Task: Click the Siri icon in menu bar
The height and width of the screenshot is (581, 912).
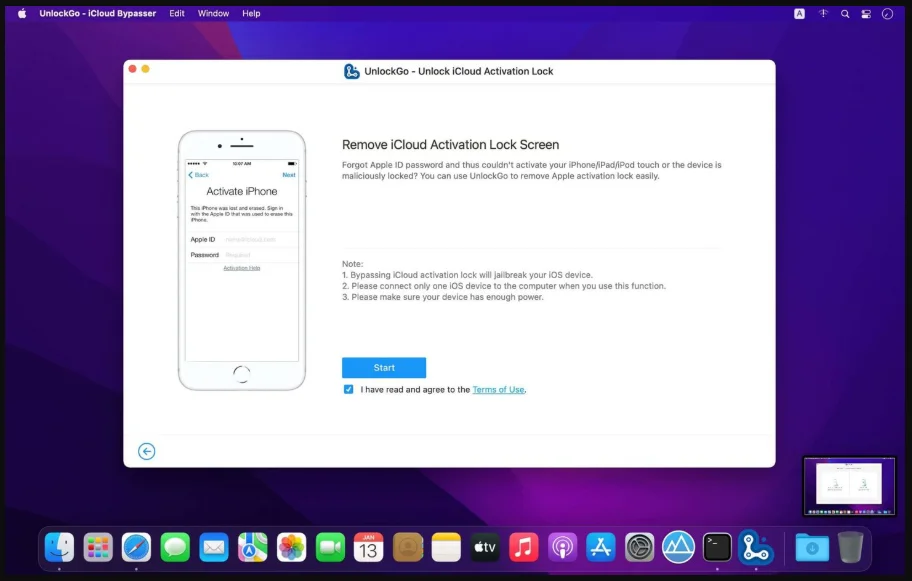Action: (x=887, y=14)
